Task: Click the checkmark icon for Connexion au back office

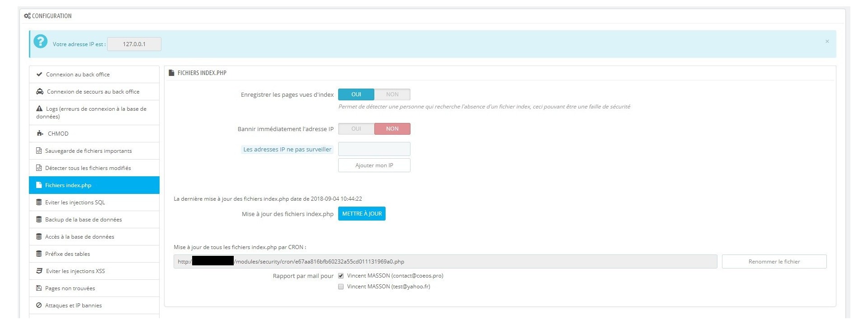Action: click(39, 75)
